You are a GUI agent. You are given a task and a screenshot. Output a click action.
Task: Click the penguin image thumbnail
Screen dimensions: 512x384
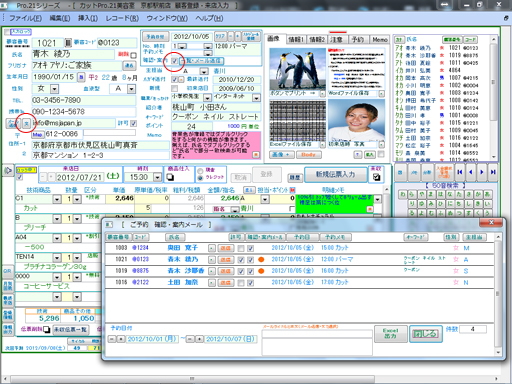click(x=297, y=69)
